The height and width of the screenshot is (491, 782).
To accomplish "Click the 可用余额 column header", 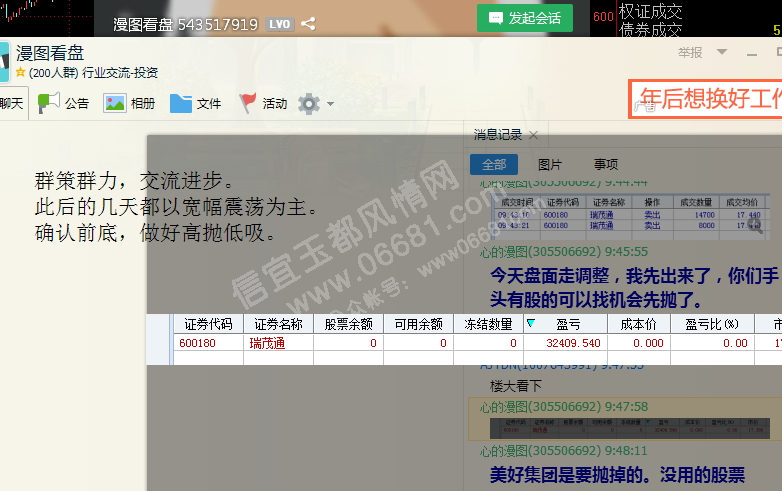I will [x=418, y=324].
